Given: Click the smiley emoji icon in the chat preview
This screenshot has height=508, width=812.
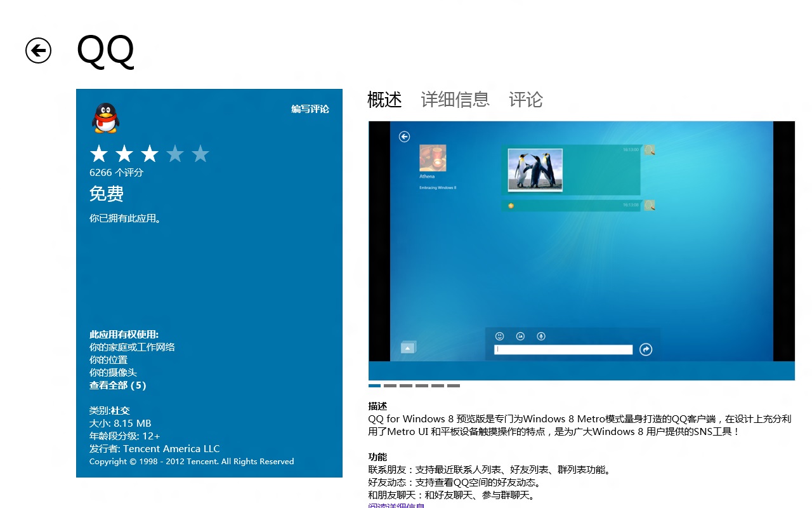Looking at the screenshot, I should pos(500,336).
